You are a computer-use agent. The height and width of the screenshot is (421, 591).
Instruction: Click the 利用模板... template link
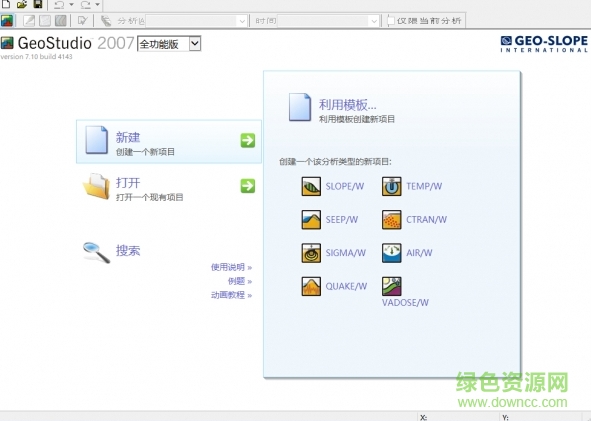point(348,105)
